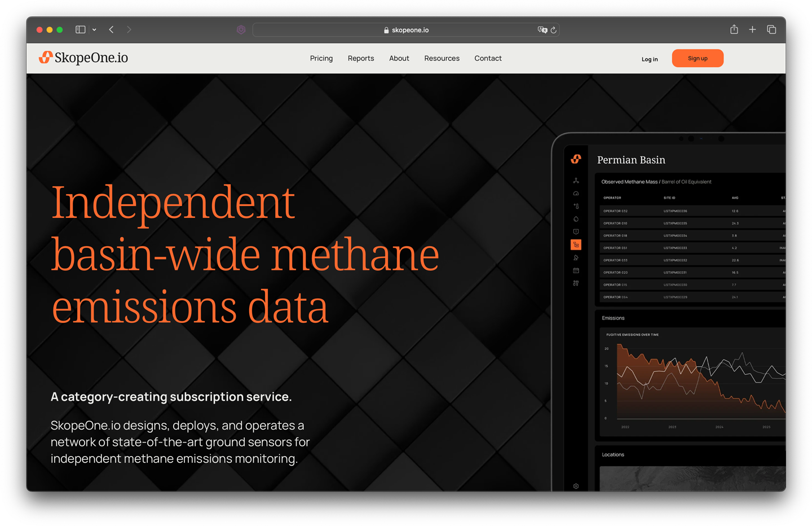Click the dashboard SkopeOne logo icon
Screen dimensions: 812x526
tap(576, 159)
